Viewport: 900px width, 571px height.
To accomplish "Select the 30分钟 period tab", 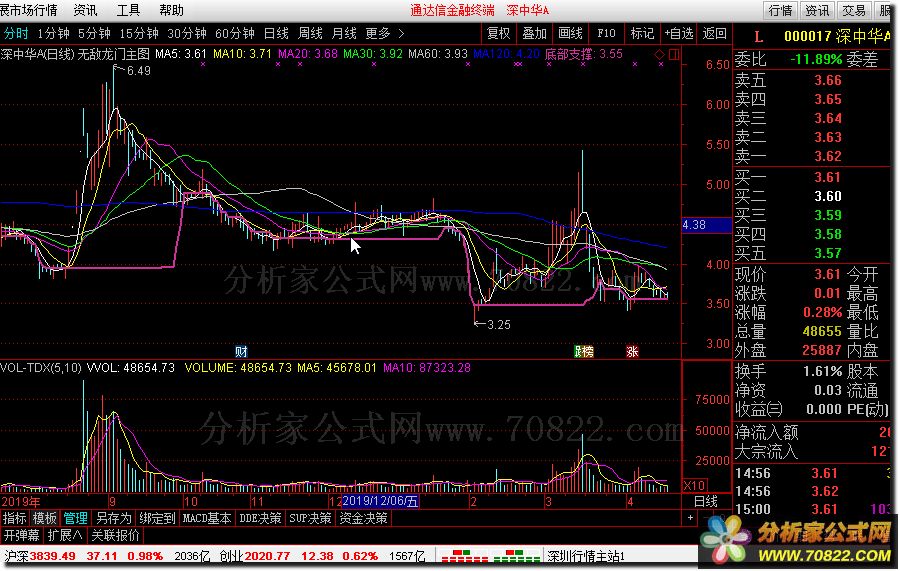I will point(187,34).
